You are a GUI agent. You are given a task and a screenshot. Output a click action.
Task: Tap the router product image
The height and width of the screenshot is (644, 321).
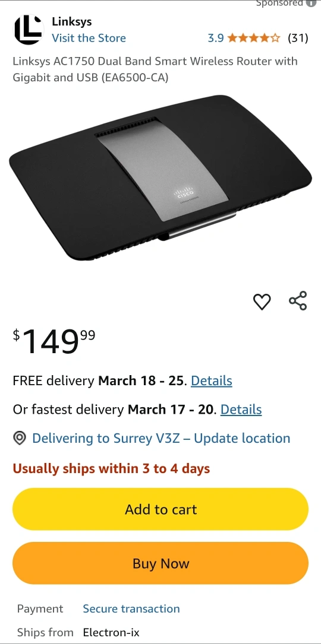coord(160,177)
